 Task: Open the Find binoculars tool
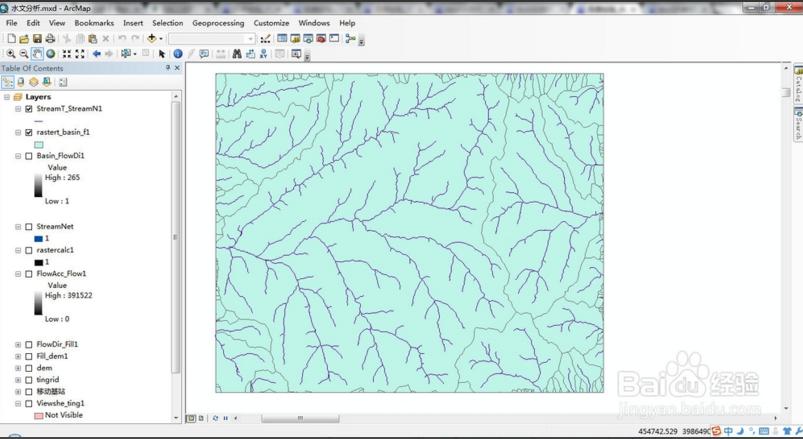click(x=237, y=54)
